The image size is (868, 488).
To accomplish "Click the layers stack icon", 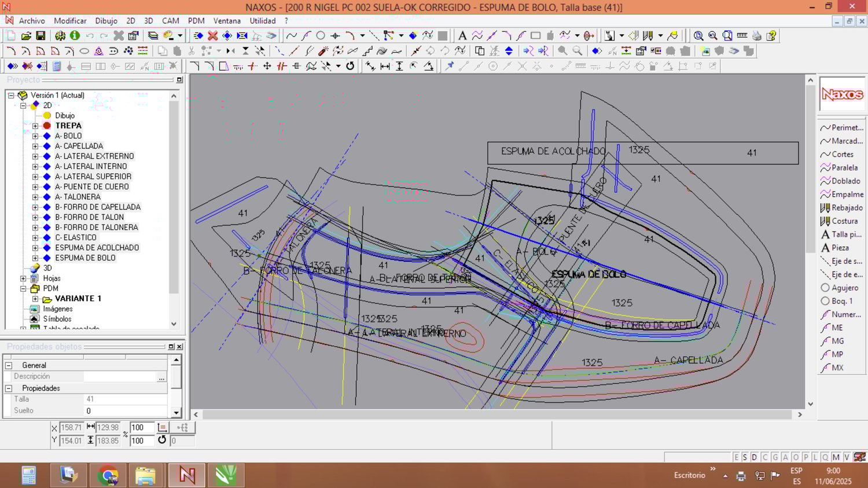I will pyautogui.click(x=153, y=36).
